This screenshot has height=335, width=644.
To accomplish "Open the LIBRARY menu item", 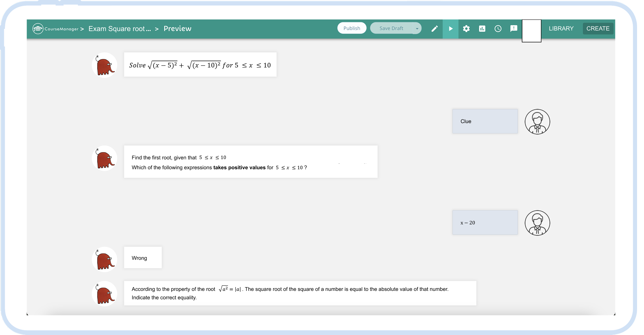I will [x=561, y=28].
